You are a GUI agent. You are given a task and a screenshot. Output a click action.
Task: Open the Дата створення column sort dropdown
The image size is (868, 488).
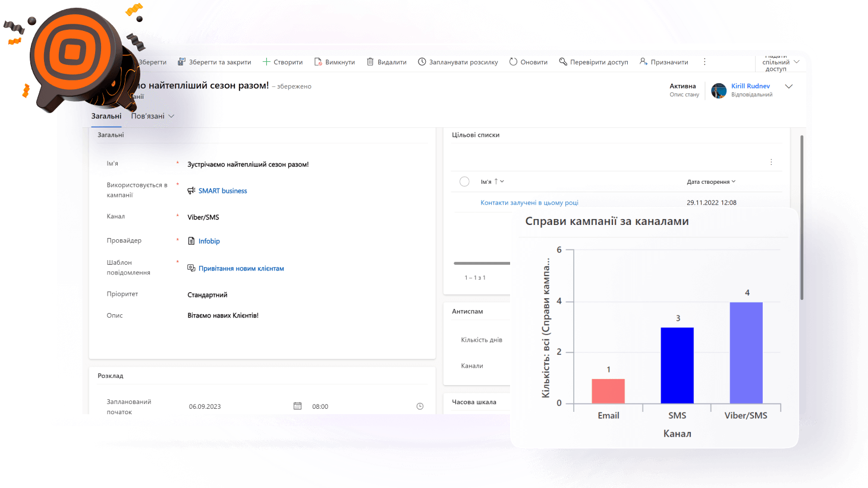[734, 182]
